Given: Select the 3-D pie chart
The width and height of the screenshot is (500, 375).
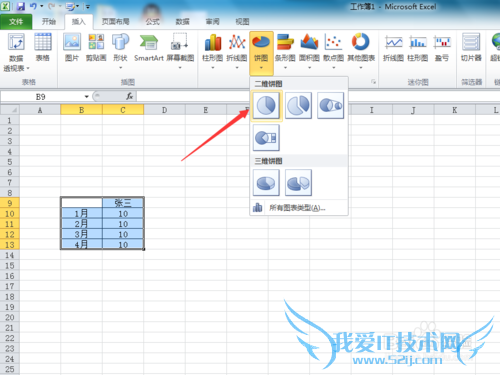Looking at the screenshot, I should (x=266, y=182).
